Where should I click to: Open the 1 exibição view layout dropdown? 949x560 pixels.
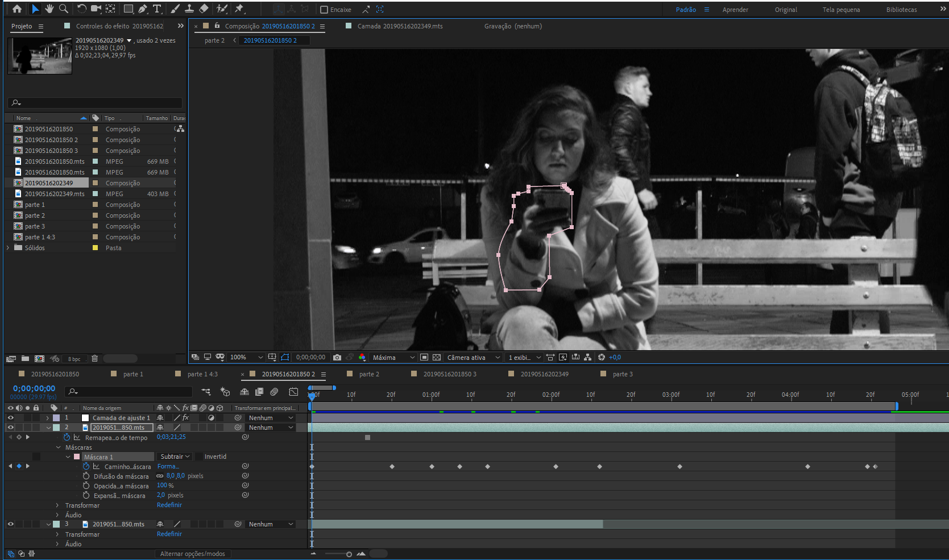tap(524, 358)
